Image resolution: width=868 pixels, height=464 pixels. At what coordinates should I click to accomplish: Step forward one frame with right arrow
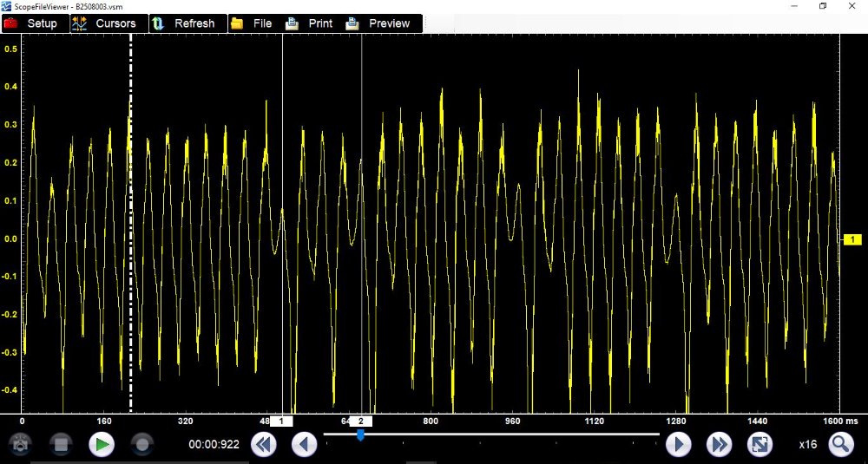click(x=678, y=445)
